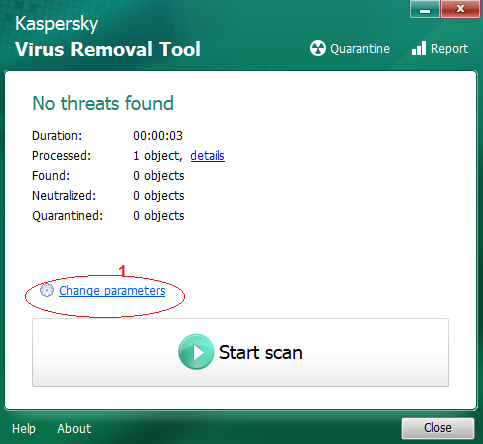This screenshot has width=483, height=444.
Task: Click the Virus Removal Tool title
Action: pyautogui.click(x=108, y=49)
